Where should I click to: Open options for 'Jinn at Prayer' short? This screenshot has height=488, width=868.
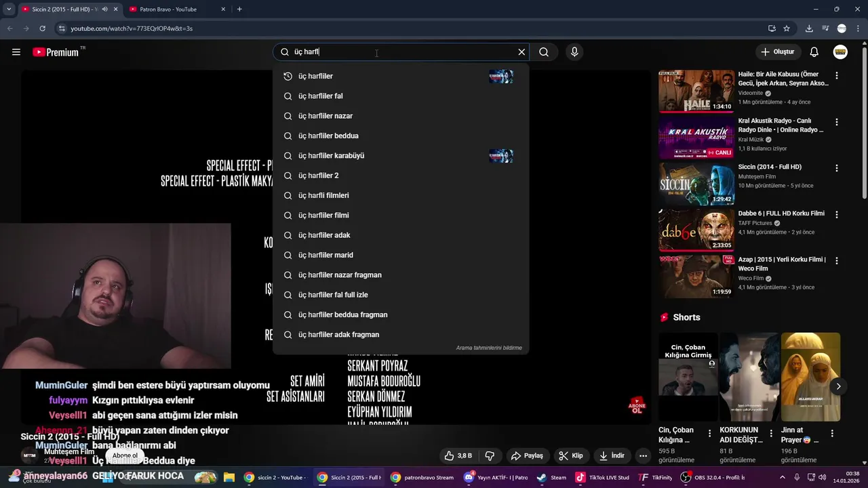point(832,433)
